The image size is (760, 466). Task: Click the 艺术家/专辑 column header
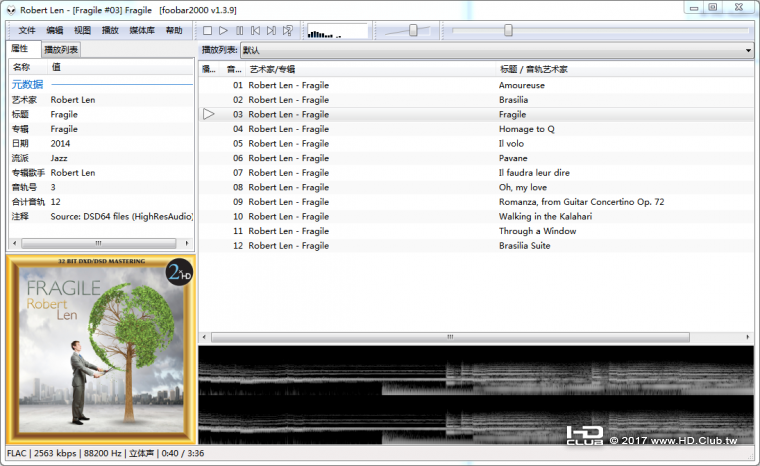(x=272, y=69)
